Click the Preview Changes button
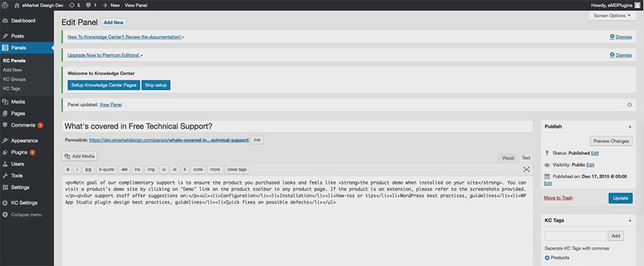 pyautogui.click(x=611, y=141)
